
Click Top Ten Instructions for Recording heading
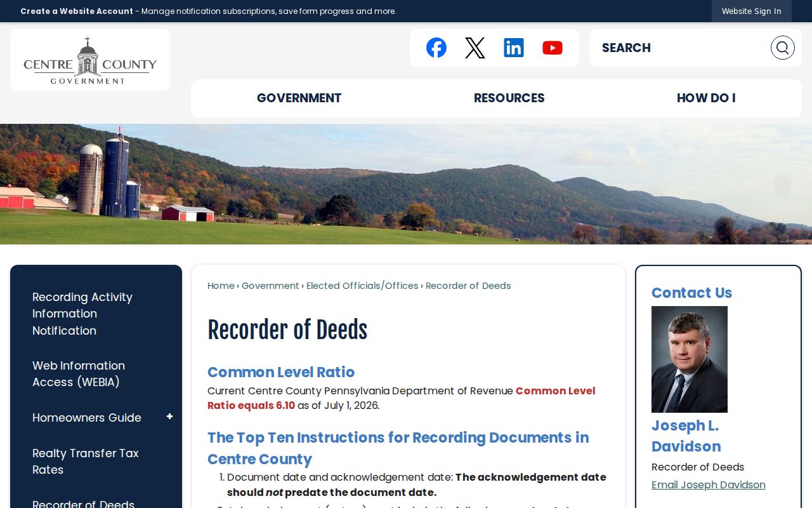pyautogui.click(x=398, y=448)
